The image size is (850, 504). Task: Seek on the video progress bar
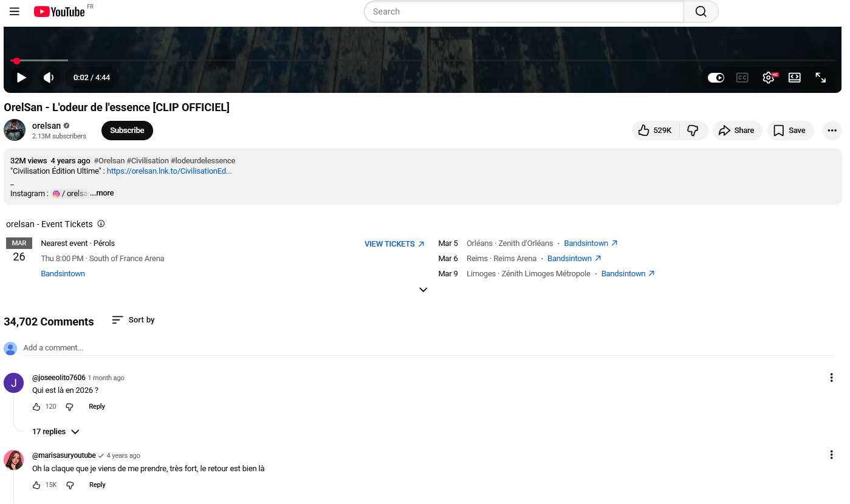point(423,61)
